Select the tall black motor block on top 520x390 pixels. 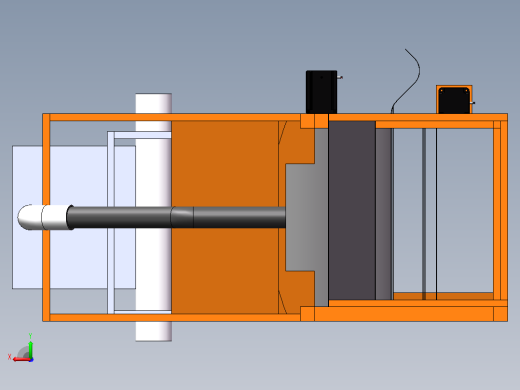[x=321, y=92]
